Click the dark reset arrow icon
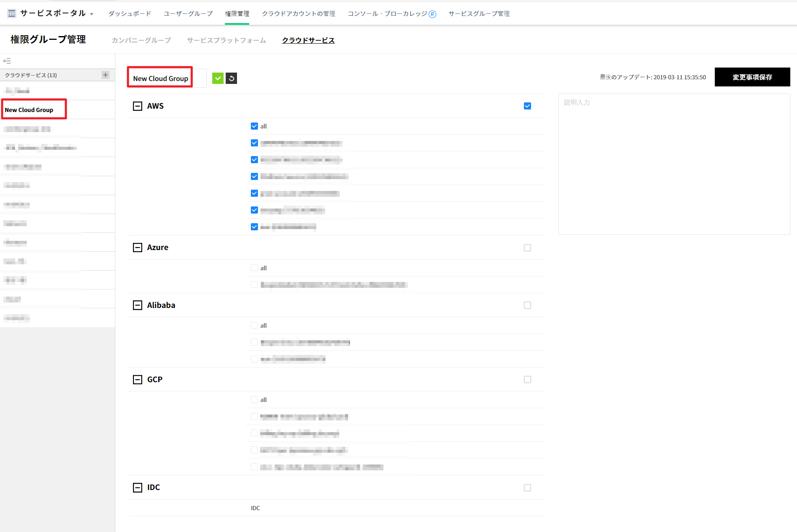797x532 pixels. (x=232, y=78)
